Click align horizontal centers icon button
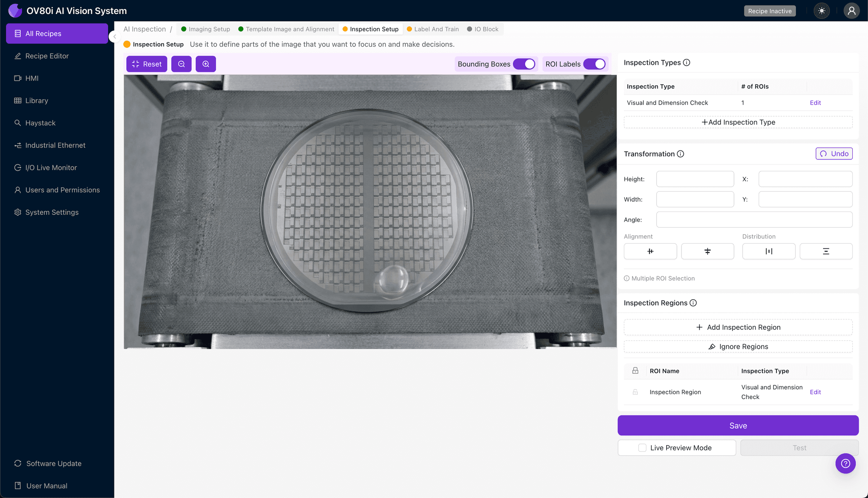Image resolution: width=868 pixels, height=498 pixels. [650, 251]
